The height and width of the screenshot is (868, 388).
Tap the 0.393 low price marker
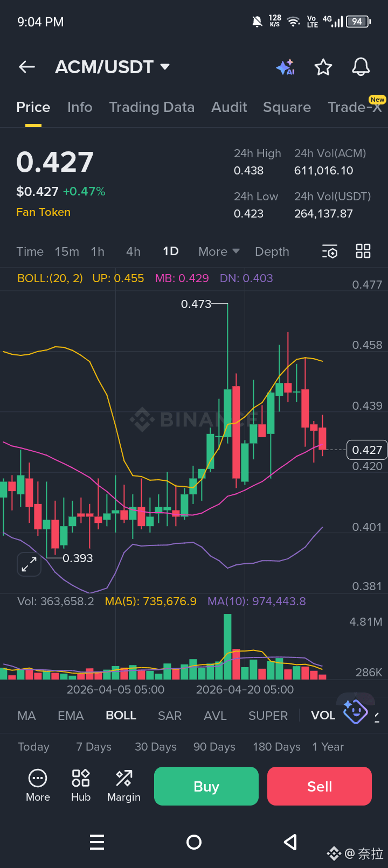[x=78, y=558]
